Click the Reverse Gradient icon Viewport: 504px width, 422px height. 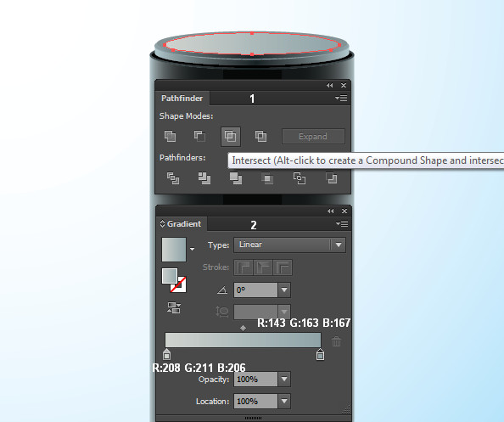tap(174, 307)
